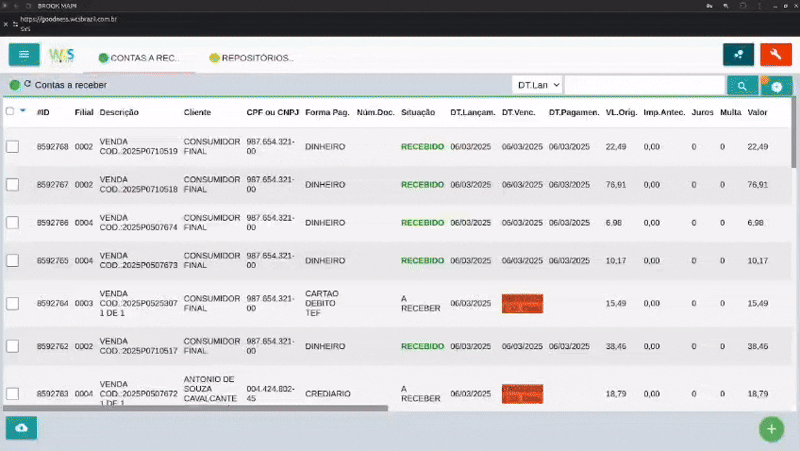Image resolution: width=800 pixels, height=451 pixels.
Task: Click the WCS logo
Action: point(61,55)
